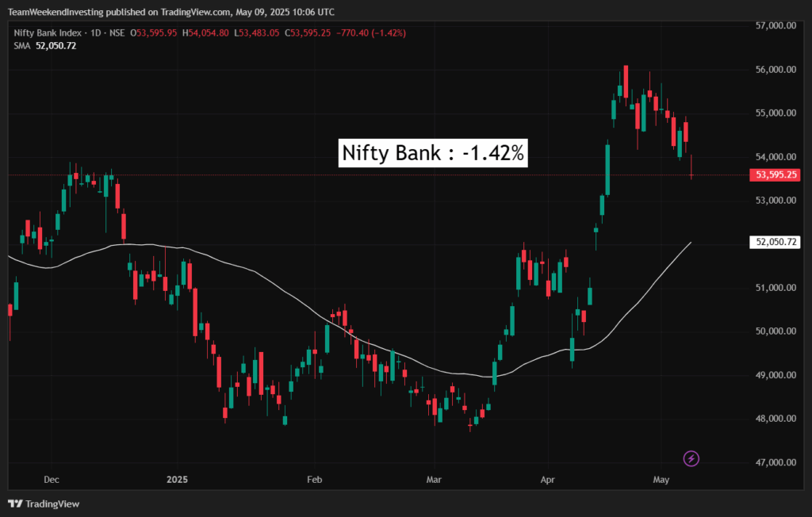Click the purple lightning bolt icon
The height and width of the screenshot is (517, 812).
[691, 458]
